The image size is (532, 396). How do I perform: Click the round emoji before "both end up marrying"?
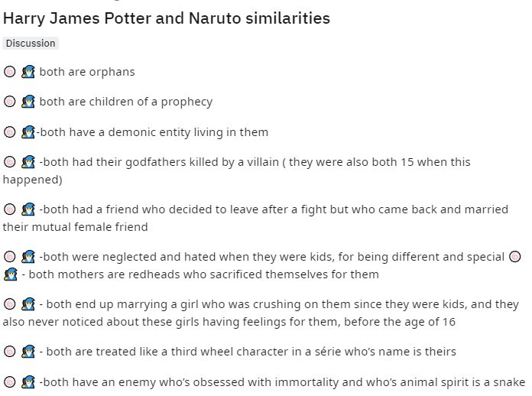[x=10, y=304]
